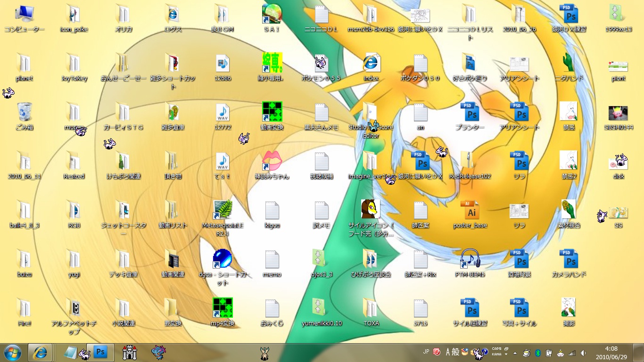Image resolution: width=644 pixels, height=362 pixels.
Task: Open the ニコニコＤＬ text file
Action: click(x=322, y=19)
